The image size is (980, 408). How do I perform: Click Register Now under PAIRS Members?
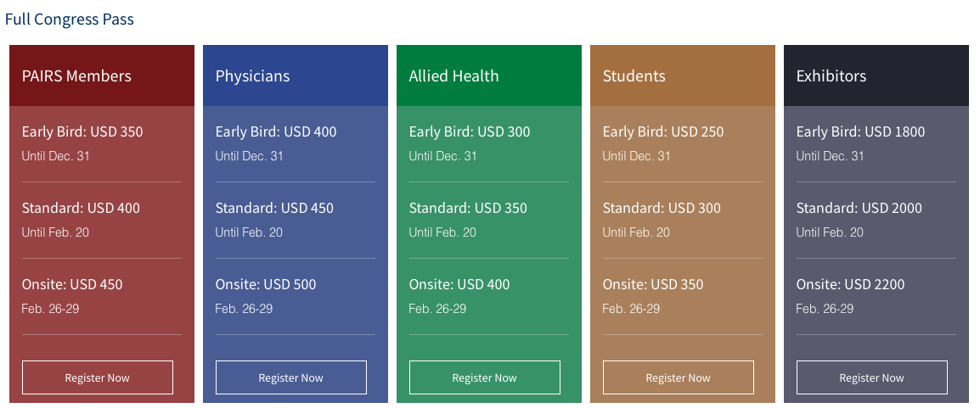point(98,377)
